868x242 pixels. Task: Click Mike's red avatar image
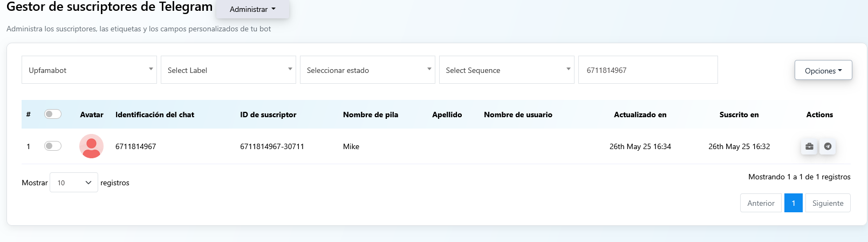point(91,146)
